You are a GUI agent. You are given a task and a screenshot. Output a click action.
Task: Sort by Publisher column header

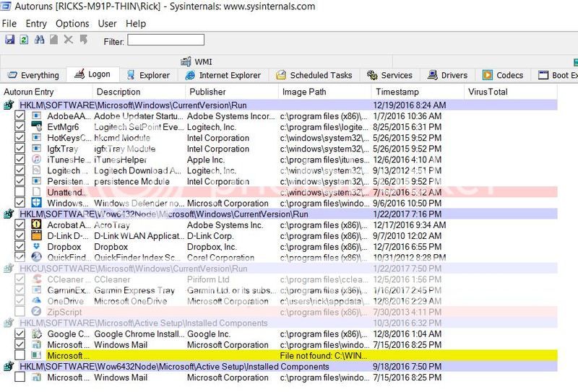pyautogui.click(x=232, y=92)
